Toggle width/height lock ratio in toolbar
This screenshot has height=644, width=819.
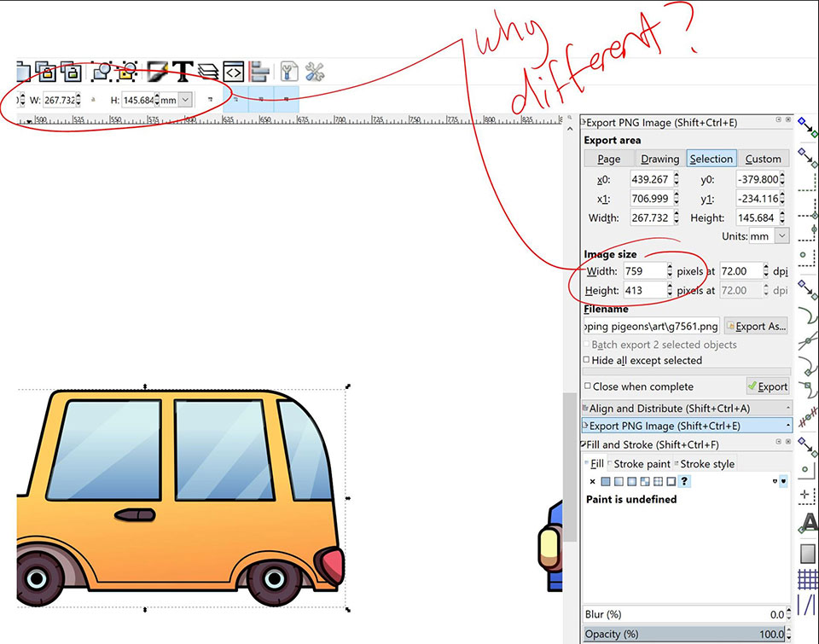tap(94, 100)
